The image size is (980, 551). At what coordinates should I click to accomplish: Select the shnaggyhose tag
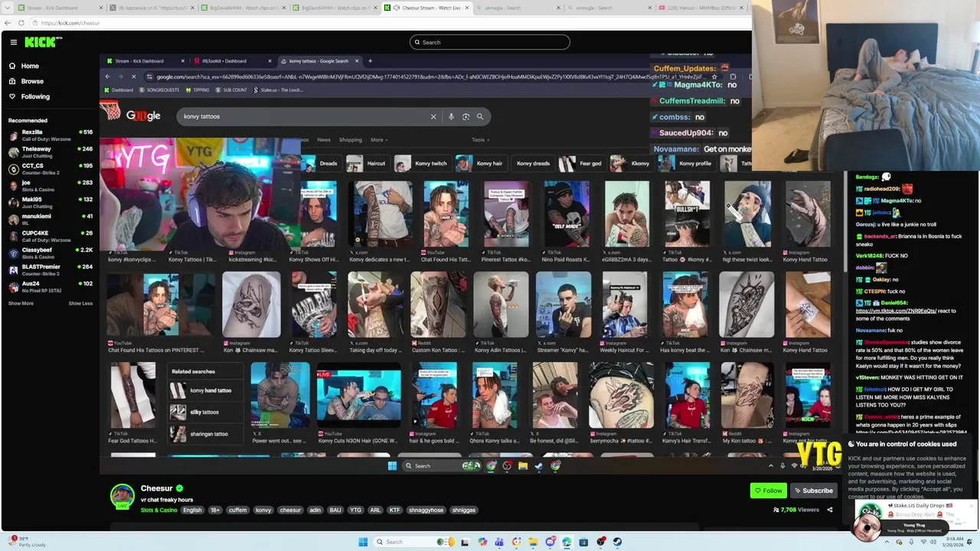pyautogui.click(x=426, y=510)
